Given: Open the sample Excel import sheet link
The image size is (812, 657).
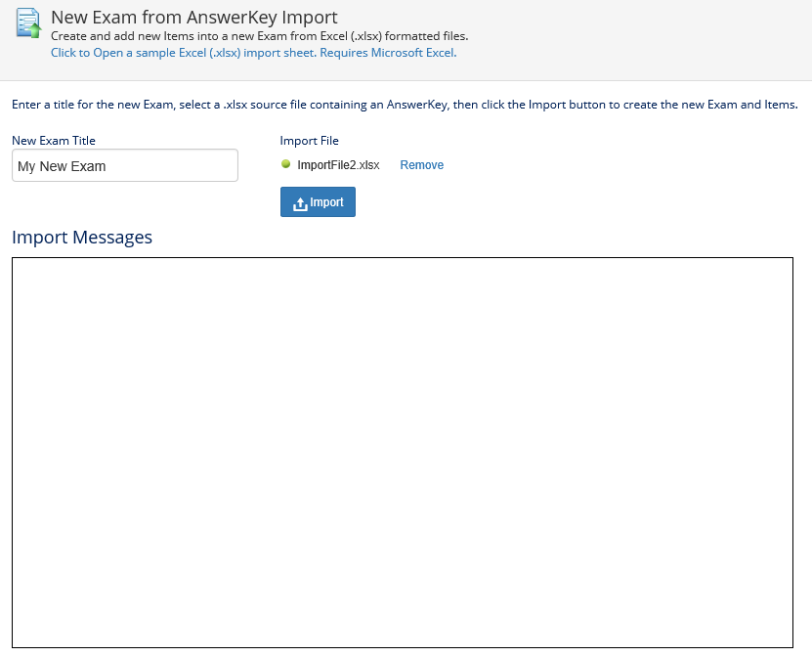Looking at the screenshot, I should [x=184, y=53].
